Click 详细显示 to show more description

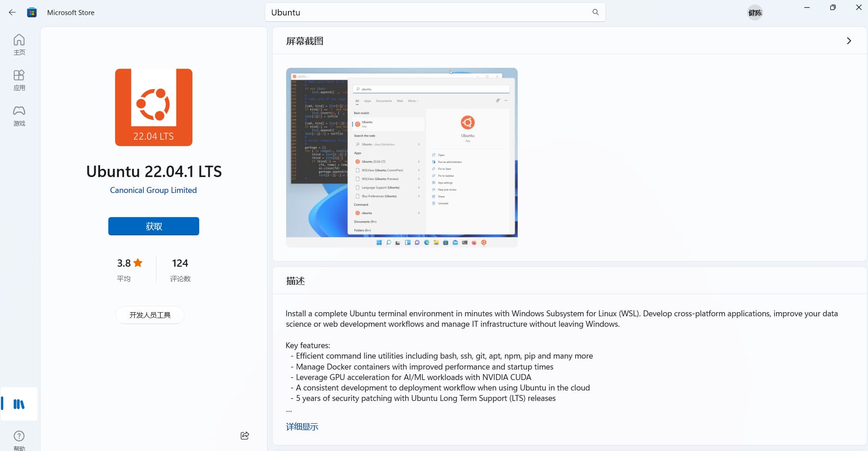302,426
